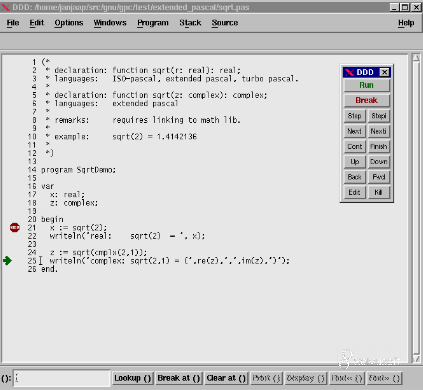The height and width of the screenshot is (390, 423).
Task: Click the vertical scrollbar up arrow
Action: [x=416, y=58]
